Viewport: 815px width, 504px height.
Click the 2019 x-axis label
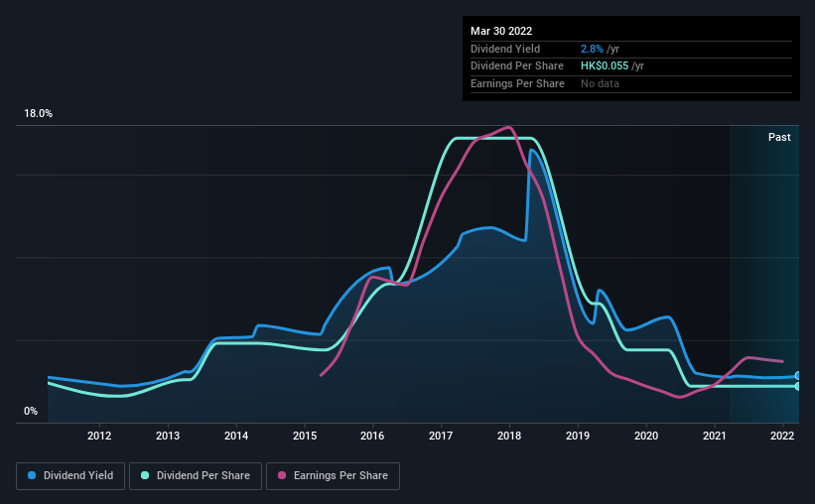coord(578,436)
